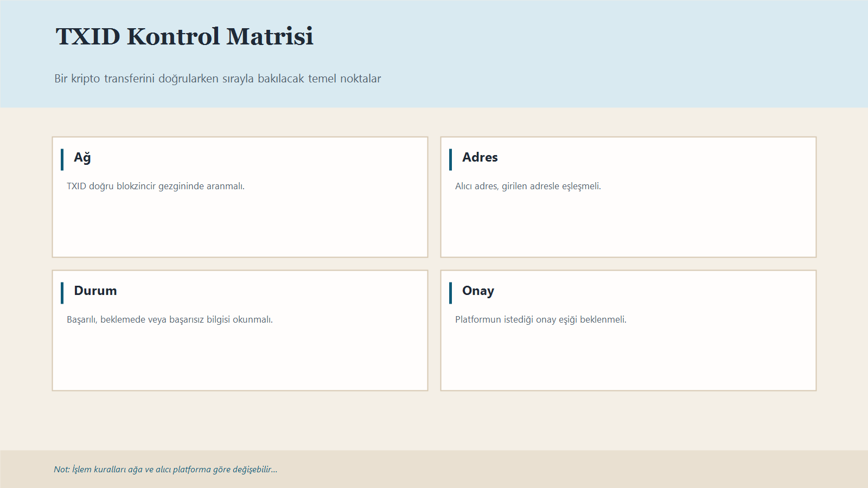The width and height of the screenshot is (868, 488).
Task: Click empty space inside the Durum card
Action: (x=240, y=361)
